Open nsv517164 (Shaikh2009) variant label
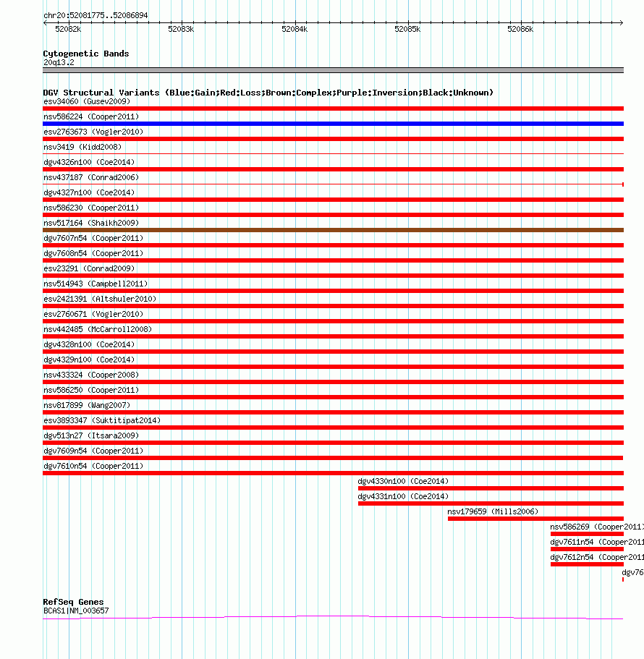 coord(91,222)
